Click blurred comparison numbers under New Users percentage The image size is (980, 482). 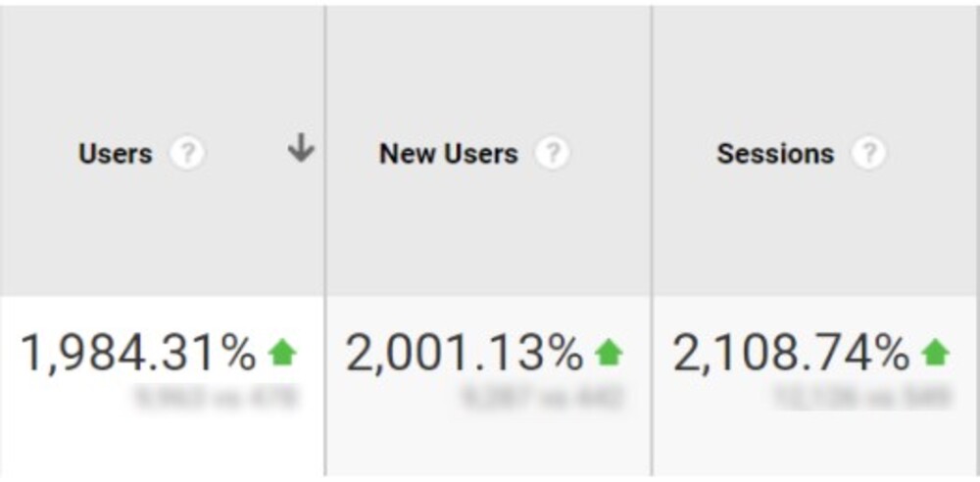[x=541, y=398]
